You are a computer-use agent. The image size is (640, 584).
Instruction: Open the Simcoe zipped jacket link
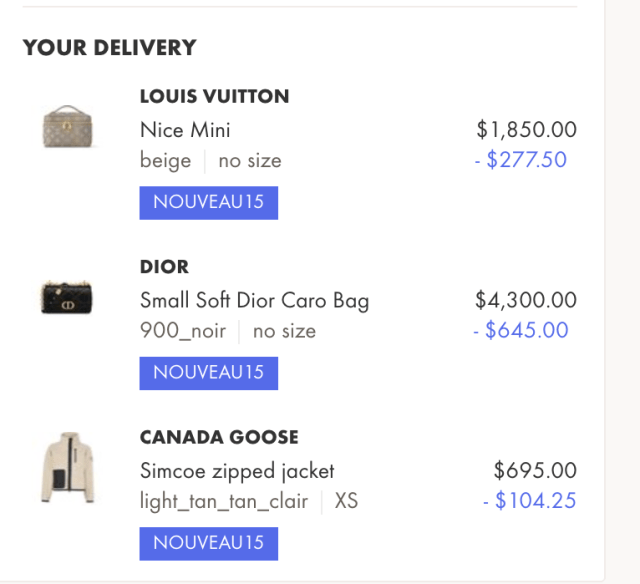pos(237,470)
